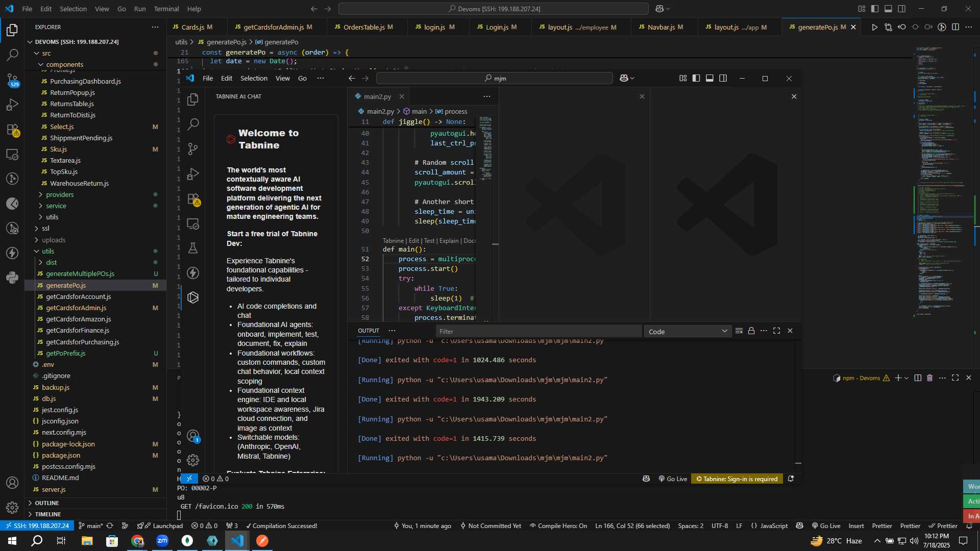This screenshot has width=980, height=551.
Task: Click Go Live in mjm status bar
Action: click(673, 479)
